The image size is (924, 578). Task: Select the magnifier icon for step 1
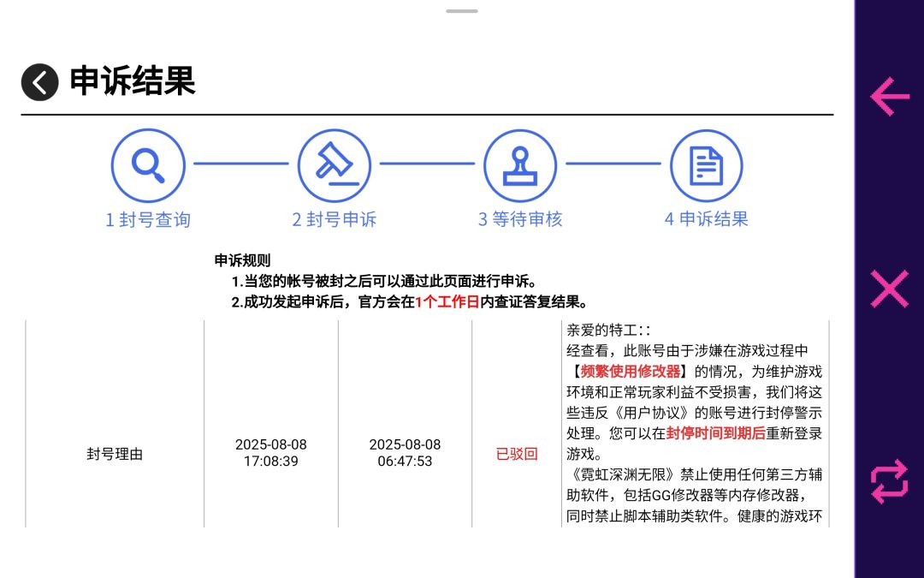(x=148, y=166)
